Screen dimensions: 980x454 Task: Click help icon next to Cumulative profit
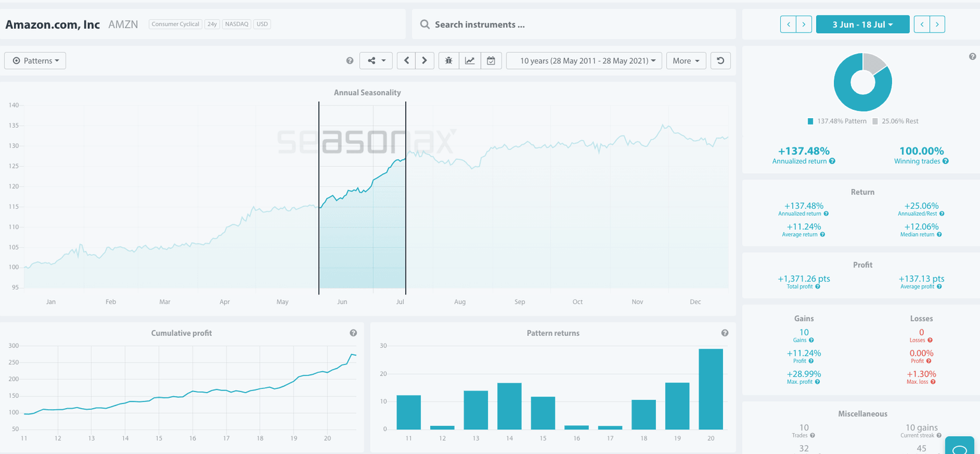(353, 333)
